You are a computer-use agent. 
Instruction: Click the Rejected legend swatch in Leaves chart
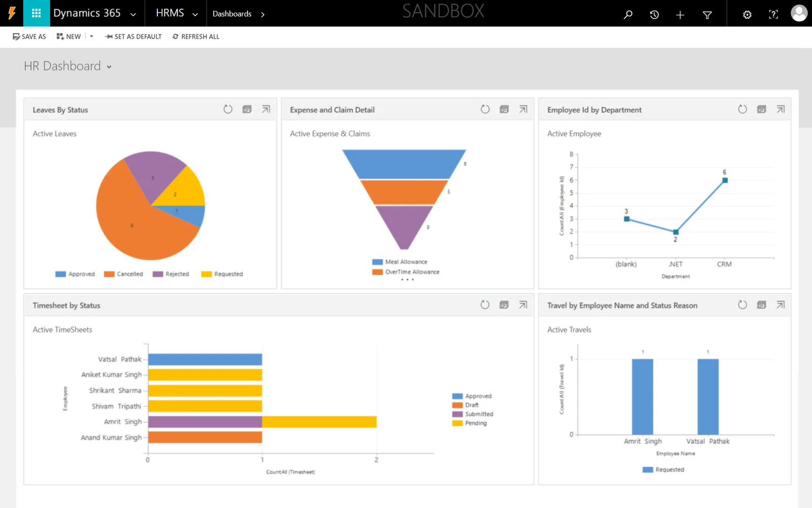[158, 274]
